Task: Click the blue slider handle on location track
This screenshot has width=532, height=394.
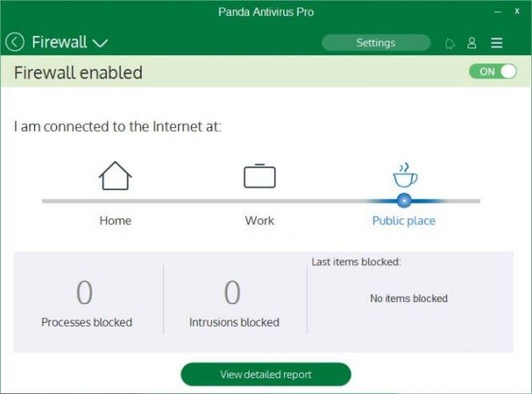Action: tap(404, 201)
